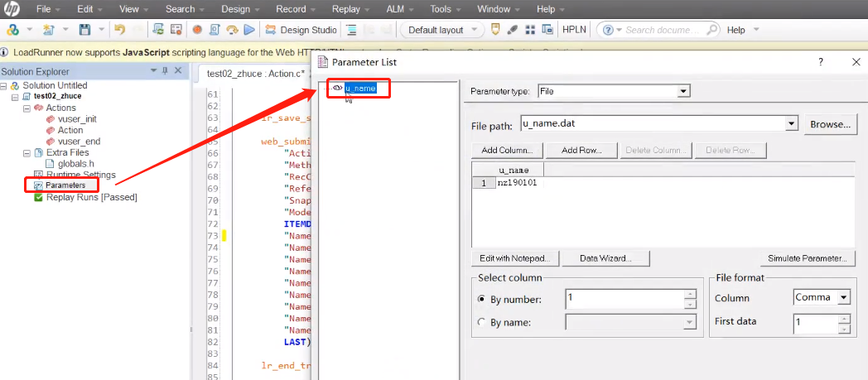Save the script with the floppy icon

(84, 30)
